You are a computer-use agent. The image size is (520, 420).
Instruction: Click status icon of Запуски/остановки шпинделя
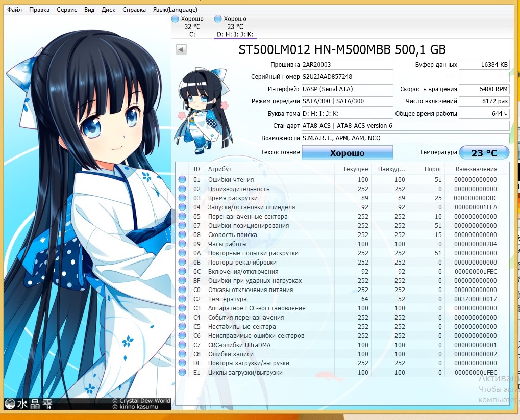182,207
